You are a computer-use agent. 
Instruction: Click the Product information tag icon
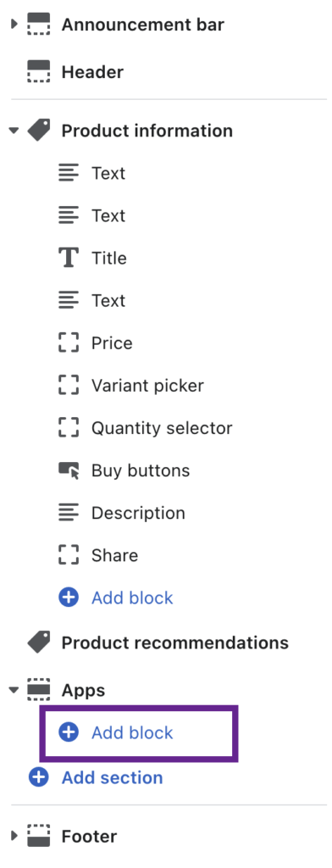38,131
